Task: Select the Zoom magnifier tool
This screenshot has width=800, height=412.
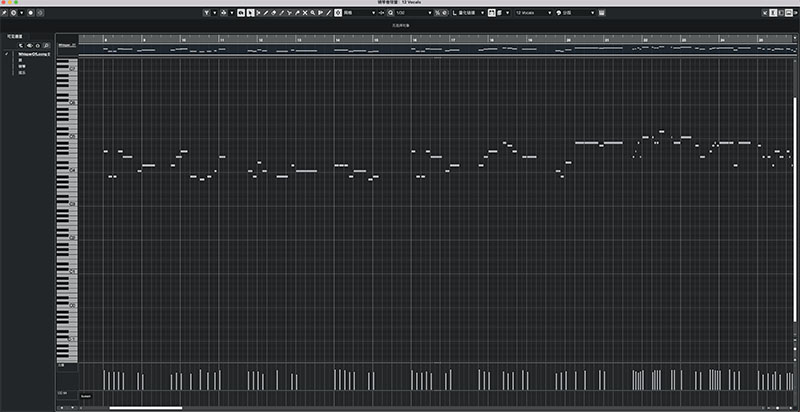Action: click(x=313, y=13)
